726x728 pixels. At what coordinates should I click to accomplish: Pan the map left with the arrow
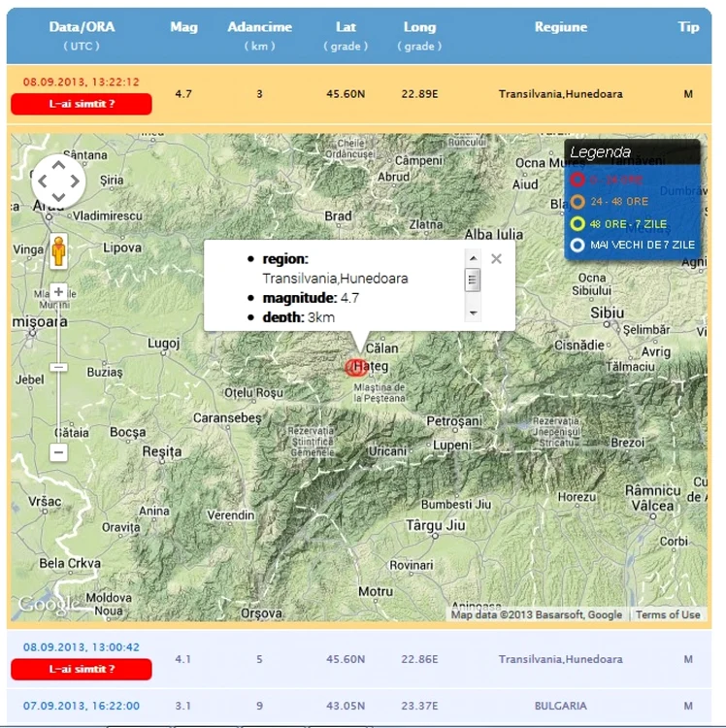pos(43,182)
